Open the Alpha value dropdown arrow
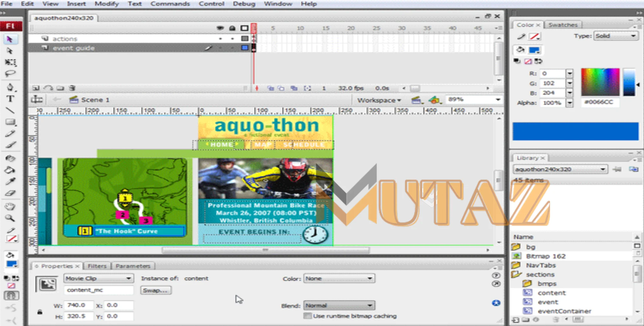 (x=569, y=103)
